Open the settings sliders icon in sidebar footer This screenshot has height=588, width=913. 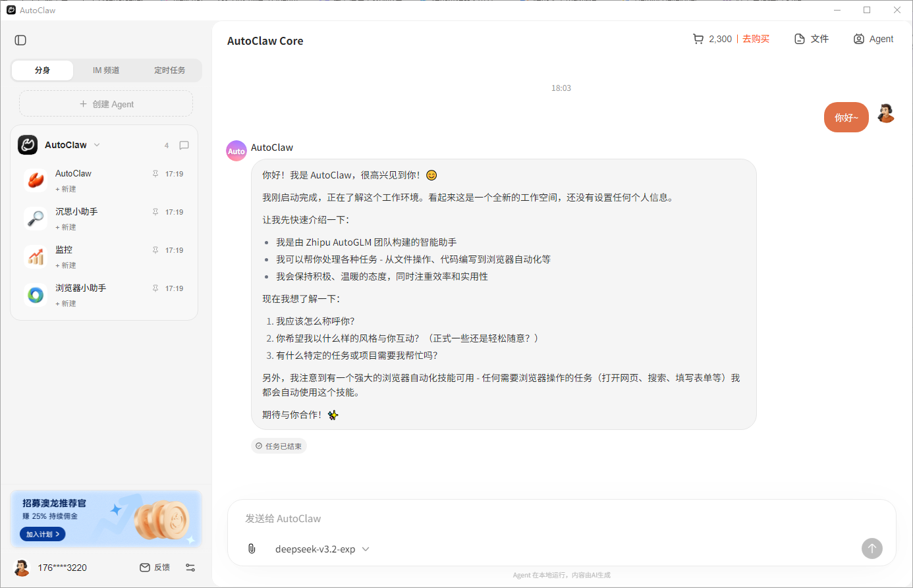(190, 568)
